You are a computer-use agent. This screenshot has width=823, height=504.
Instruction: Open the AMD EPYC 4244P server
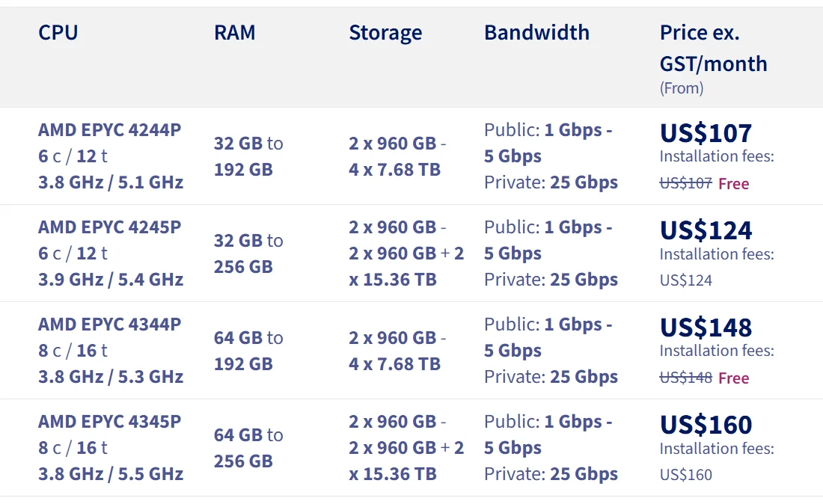pyautogui.click(x=109, y=130)
